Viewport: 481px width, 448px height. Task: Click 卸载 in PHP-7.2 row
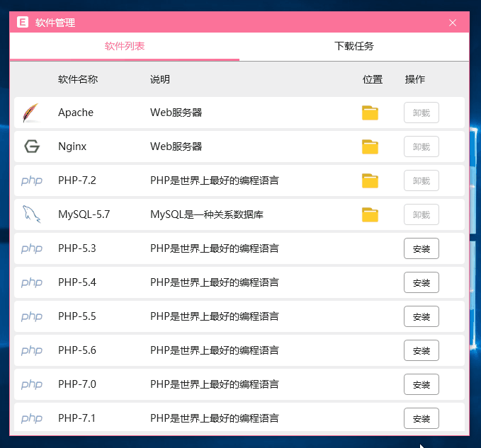tap(421, 180)
